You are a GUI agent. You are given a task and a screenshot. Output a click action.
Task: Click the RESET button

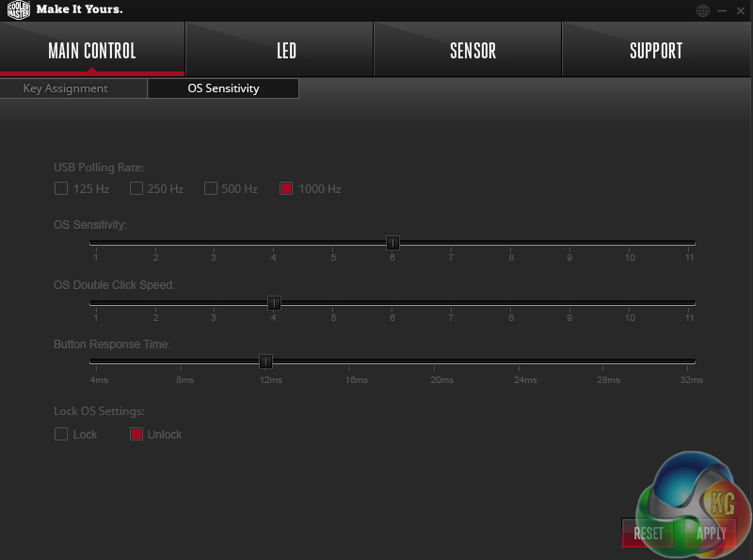tap(649, 533)
